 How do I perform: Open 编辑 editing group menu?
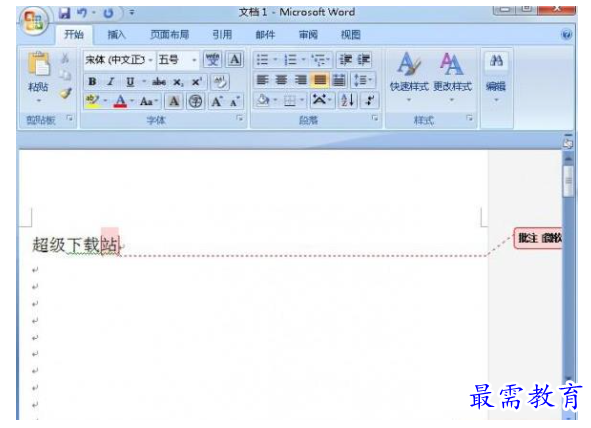[496, 77]
